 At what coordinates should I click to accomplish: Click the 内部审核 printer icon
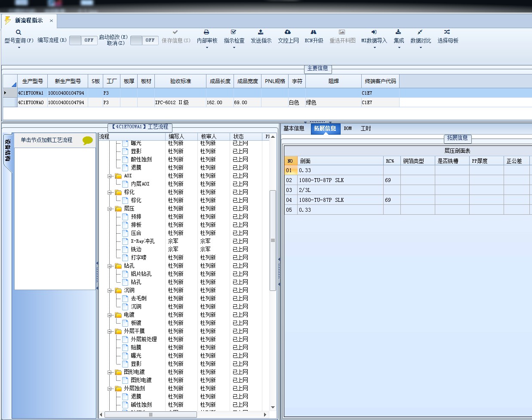coord(206,32)
